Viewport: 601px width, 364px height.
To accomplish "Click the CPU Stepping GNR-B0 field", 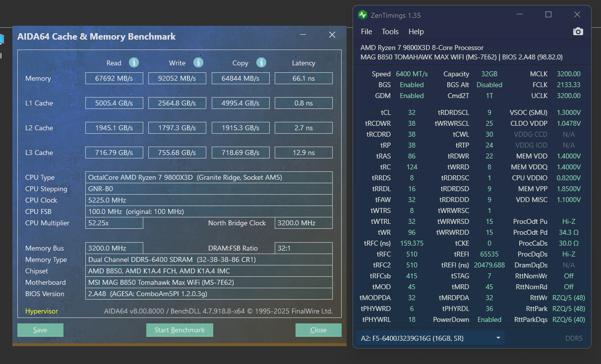I will point(209,189).
